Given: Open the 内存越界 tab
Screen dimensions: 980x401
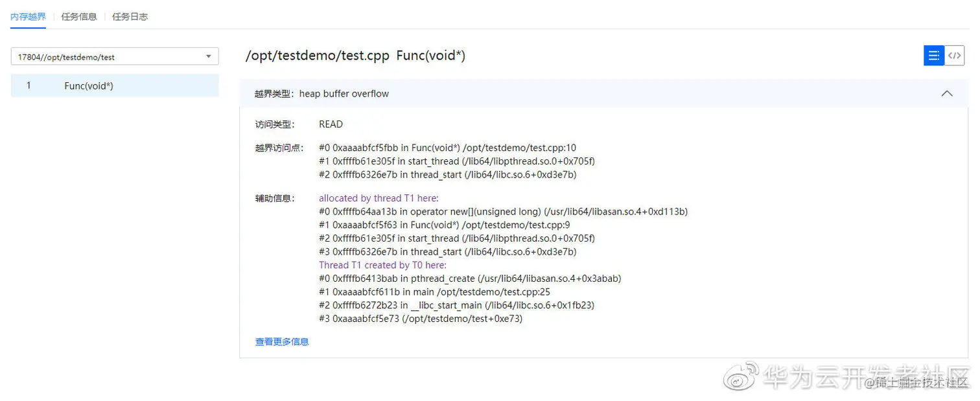Looking at the screenshot, I should (28, 17).
